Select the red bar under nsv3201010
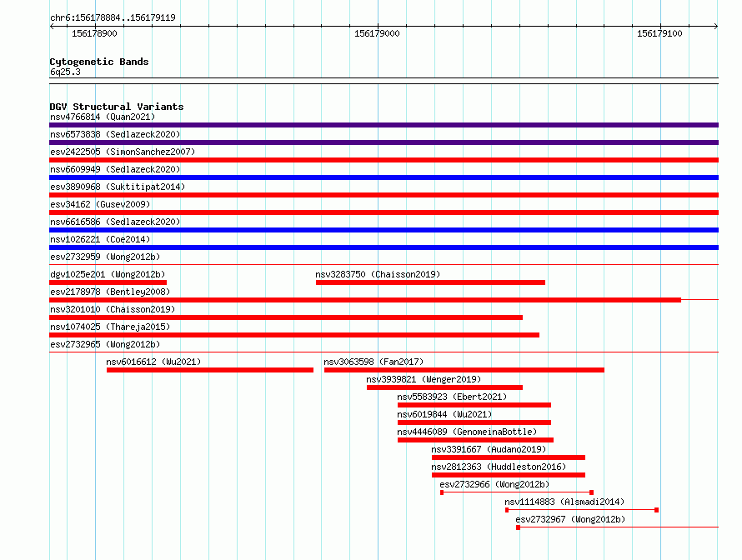 286,317
